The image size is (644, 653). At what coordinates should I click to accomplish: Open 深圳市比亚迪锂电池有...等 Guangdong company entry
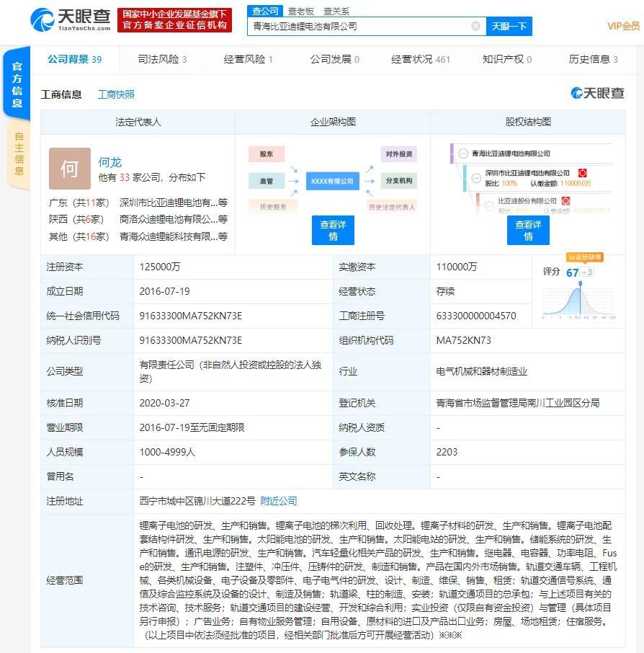[x=173, y=203]
